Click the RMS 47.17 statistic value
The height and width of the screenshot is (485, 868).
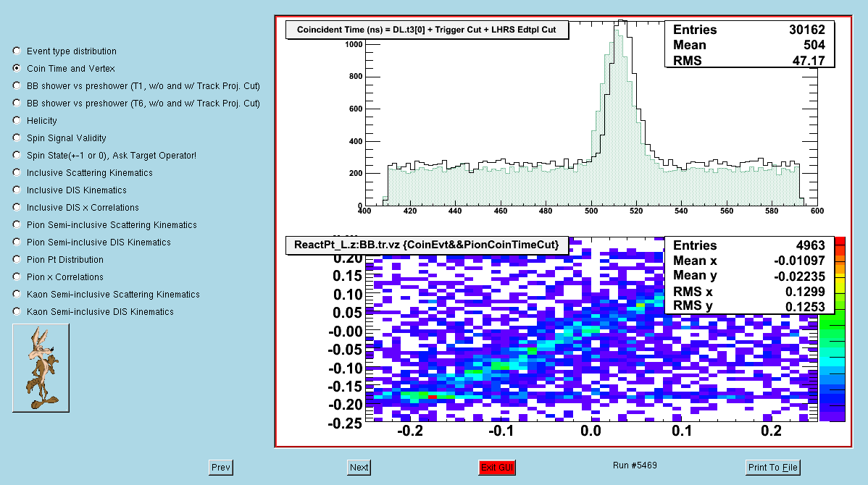point(809,60)
